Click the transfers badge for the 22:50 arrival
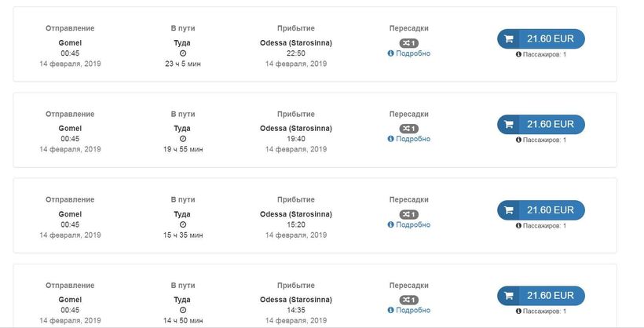644x328 pixels. coord(408,42)
